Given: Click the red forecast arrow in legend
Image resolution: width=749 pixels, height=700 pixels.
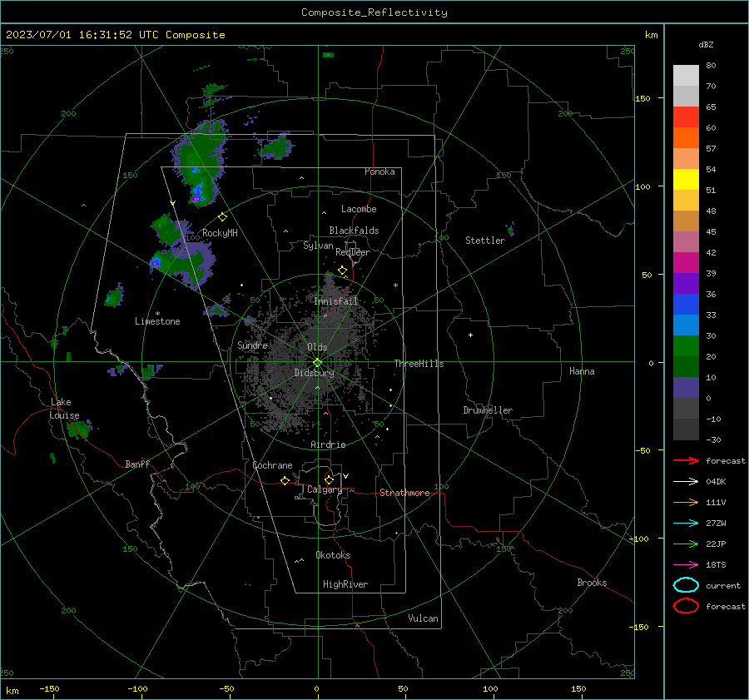Looking at the screenshot, I should coord(686,460).
